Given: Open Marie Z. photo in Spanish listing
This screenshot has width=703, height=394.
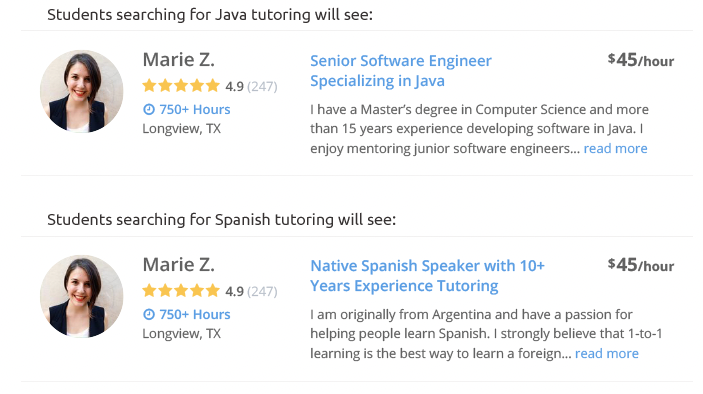Looking at the screenshot, I should point(82,296).
